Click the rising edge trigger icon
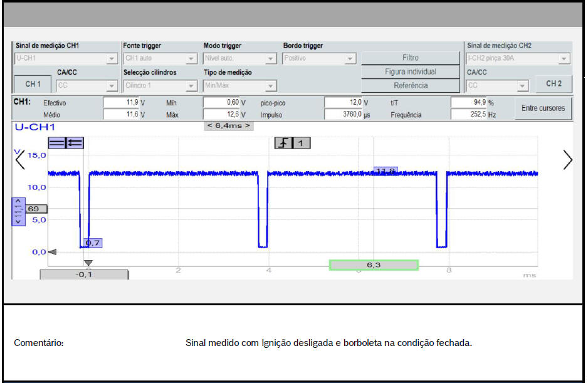 point(284,144)
